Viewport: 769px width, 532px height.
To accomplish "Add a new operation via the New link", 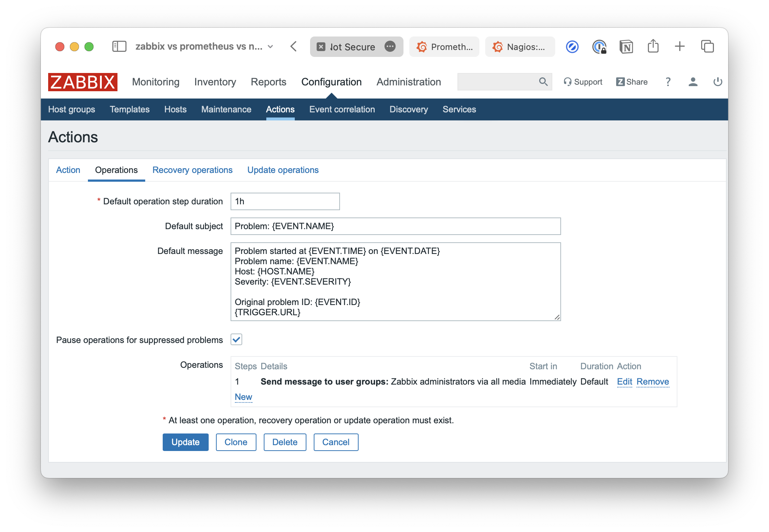I will (x=243, y=397).
